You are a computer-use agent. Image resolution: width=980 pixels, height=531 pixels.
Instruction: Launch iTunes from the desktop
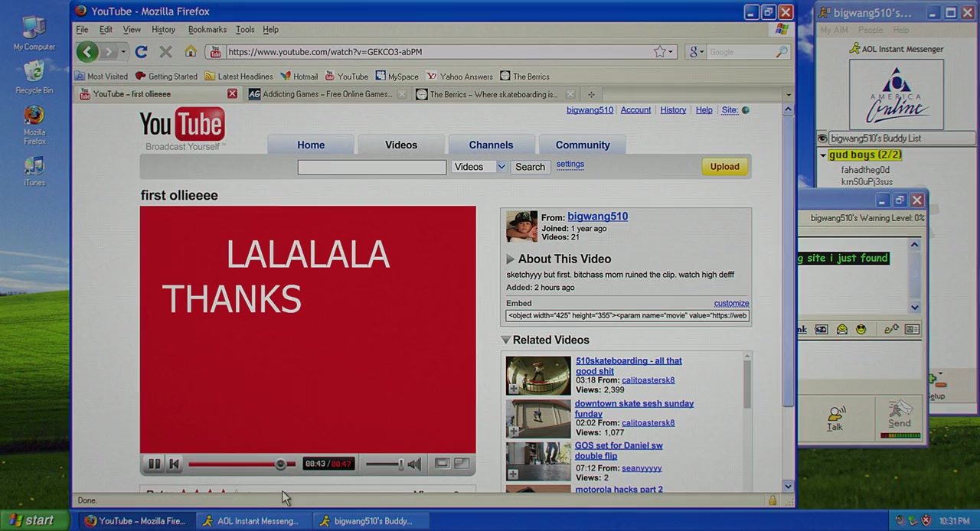pyautogui.click(x=34, y=171)
